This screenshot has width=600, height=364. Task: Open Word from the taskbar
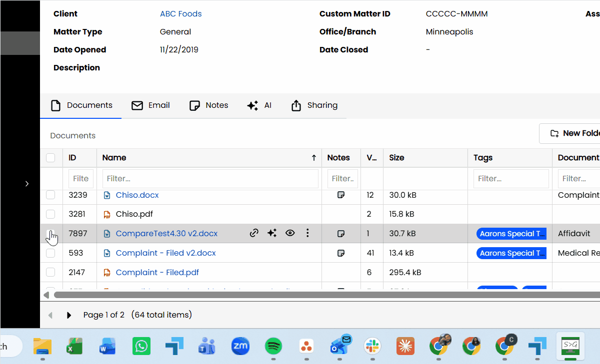click(107, 346)
